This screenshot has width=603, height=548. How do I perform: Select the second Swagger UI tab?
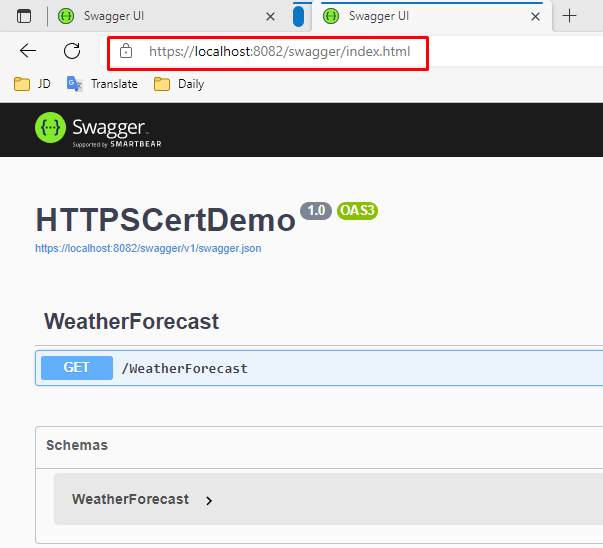pos(420,16)
